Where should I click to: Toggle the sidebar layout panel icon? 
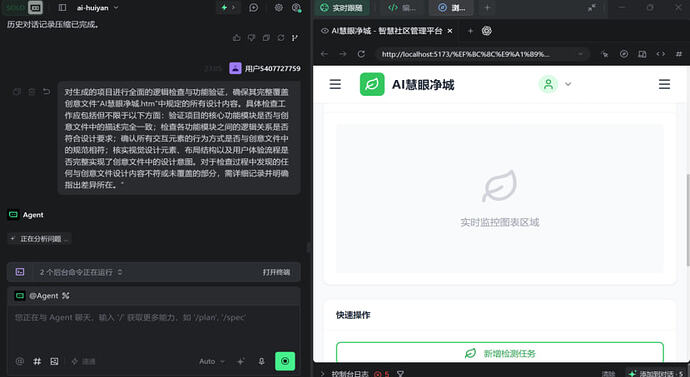click(62, 7)
